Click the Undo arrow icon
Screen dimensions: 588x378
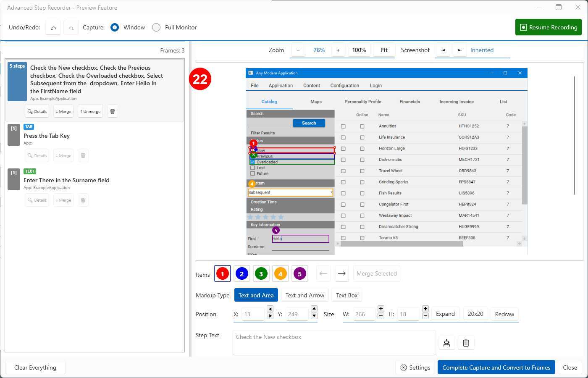53,28
